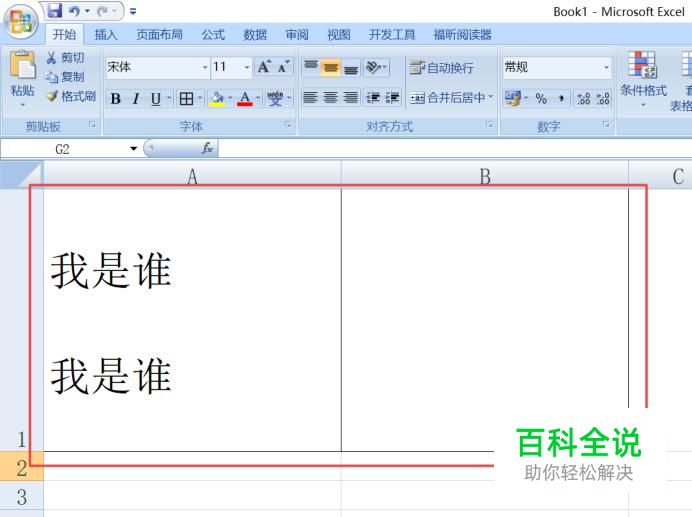Open the 审阅 ribbon tab
This screenshot has height=517, width=692.
pyautogui.click(x=297, y=34)
